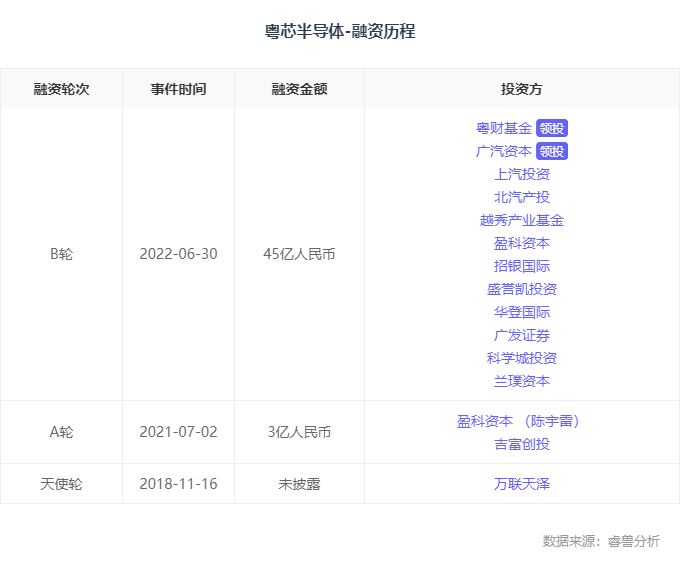Select the 事件时间 column header

179,89
